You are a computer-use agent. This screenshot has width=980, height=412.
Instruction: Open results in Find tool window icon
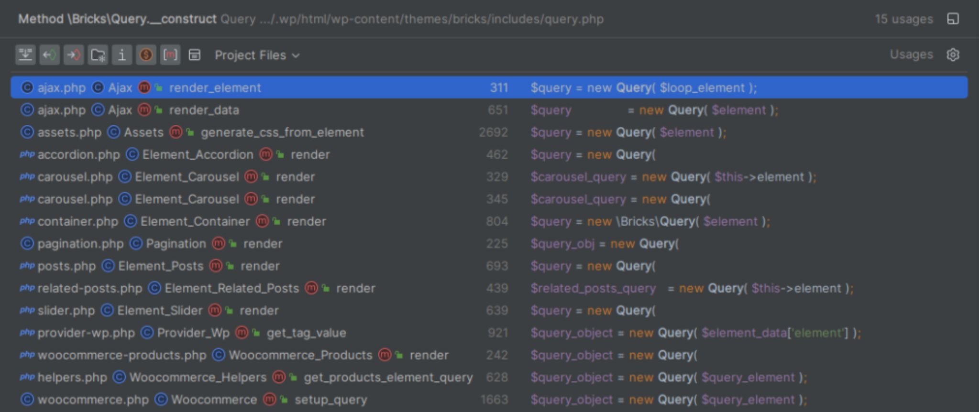click(953, 19)
